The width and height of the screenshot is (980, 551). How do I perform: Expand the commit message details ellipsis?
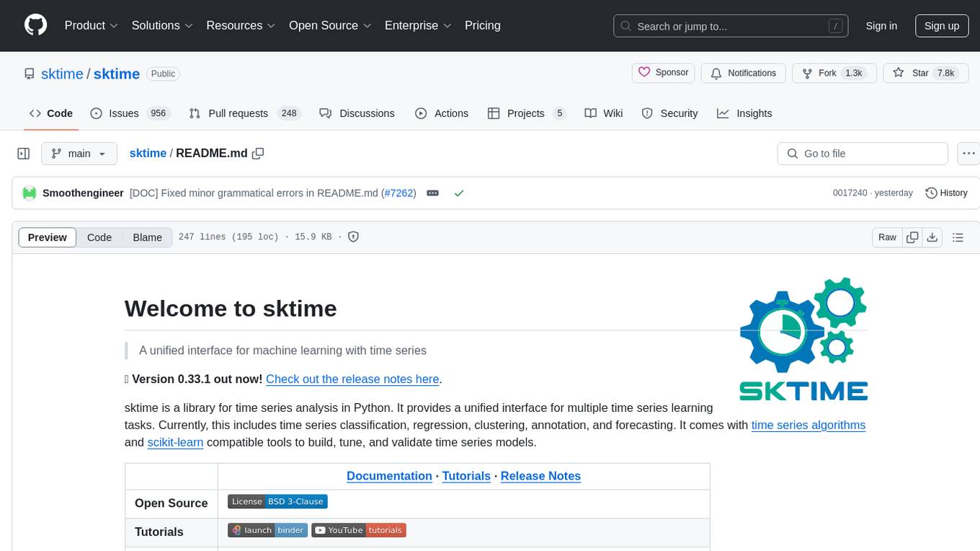coord(433,193)
